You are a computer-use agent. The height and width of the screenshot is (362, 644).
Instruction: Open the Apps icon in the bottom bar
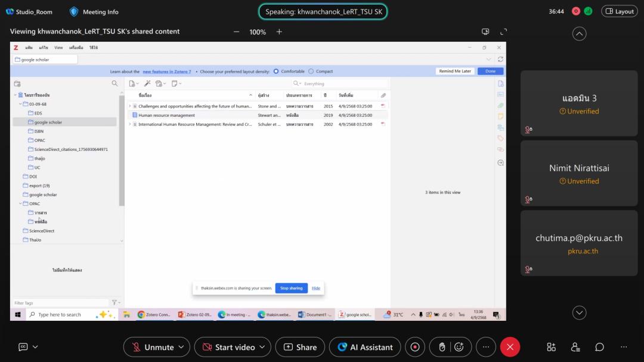[551, 347]
